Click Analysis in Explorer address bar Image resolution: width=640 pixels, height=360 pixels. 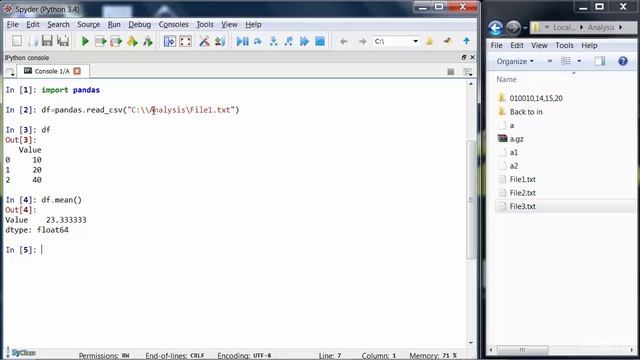[601, 27]
